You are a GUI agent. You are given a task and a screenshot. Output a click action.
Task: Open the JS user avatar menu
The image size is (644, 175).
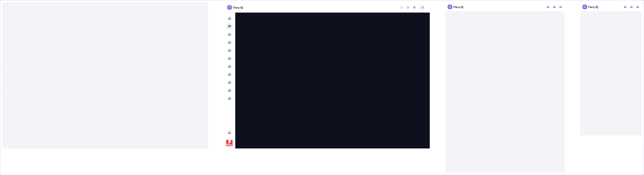tap(422, 7)
